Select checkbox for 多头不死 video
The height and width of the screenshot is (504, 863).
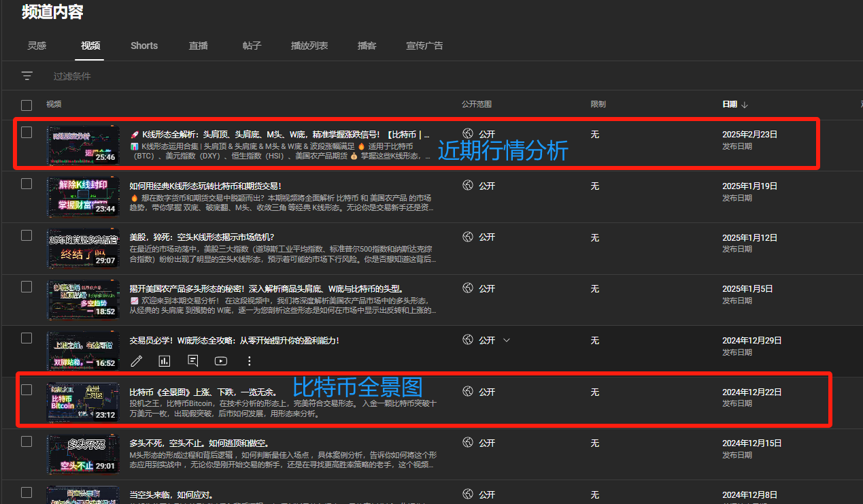tap(27, 441)
